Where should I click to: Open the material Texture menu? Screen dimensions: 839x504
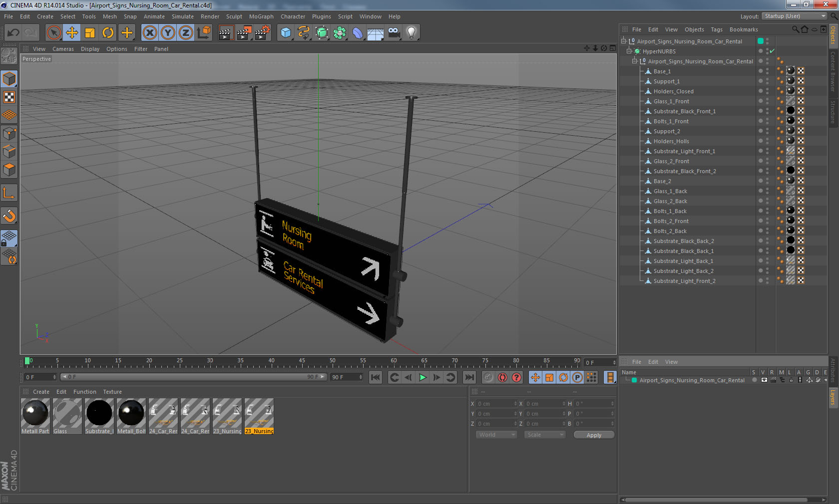click(112, 392)
